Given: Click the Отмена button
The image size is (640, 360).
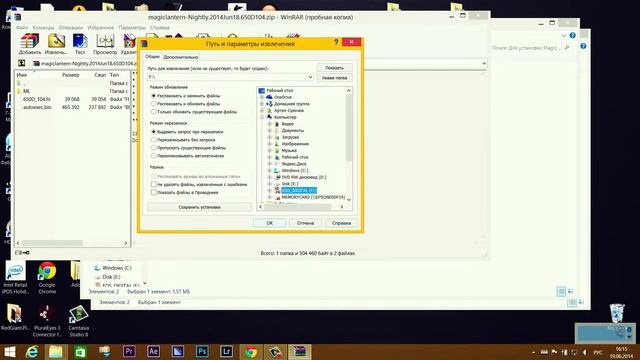Looking at the screenshot, I should coord(305,223).
